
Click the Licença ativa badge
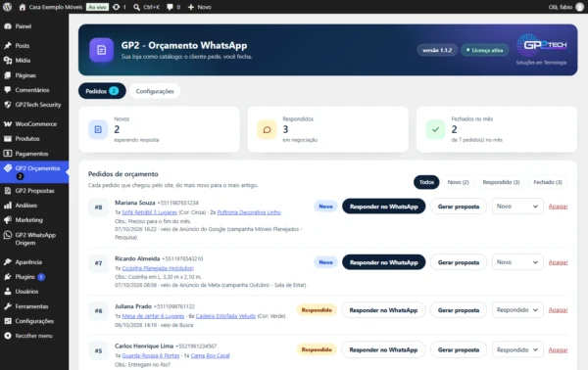tap(484, 50)
